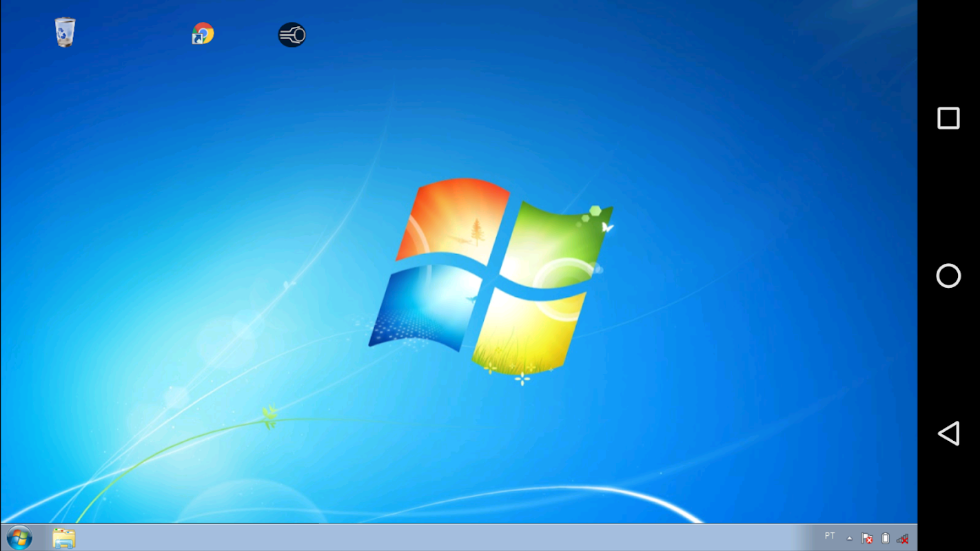Select the Google Chrome shortcut icon
980x551 pixels.
pyautogui.click(x=203, y=34)
